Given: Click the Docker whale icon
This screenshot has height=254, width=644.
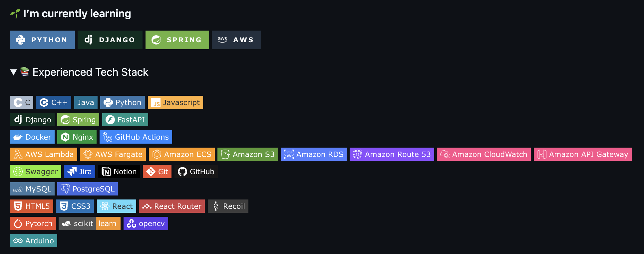Looking at the screenshot, I should tap(18, 137).
